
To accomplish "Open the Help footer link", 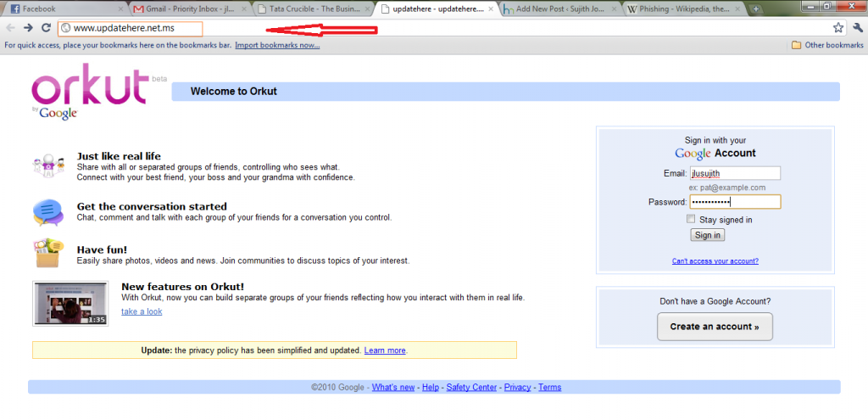I will tap(431, 387).
